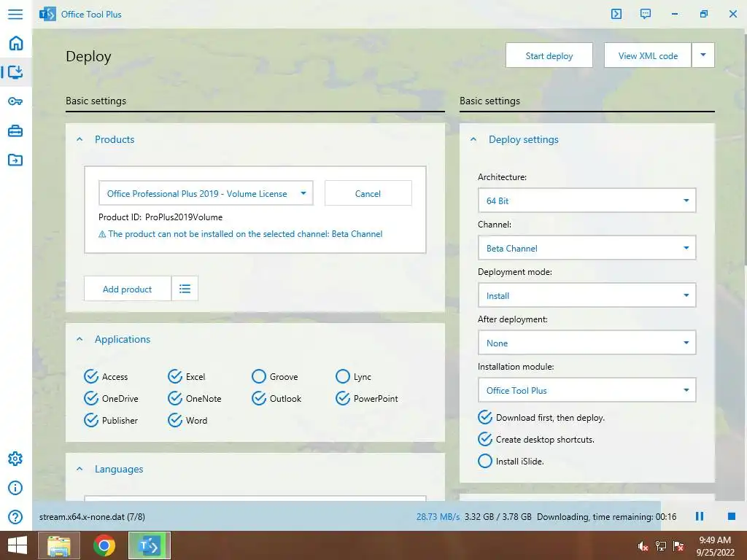
Task: Collapse the Applications section
Action: tap(80, 339)
